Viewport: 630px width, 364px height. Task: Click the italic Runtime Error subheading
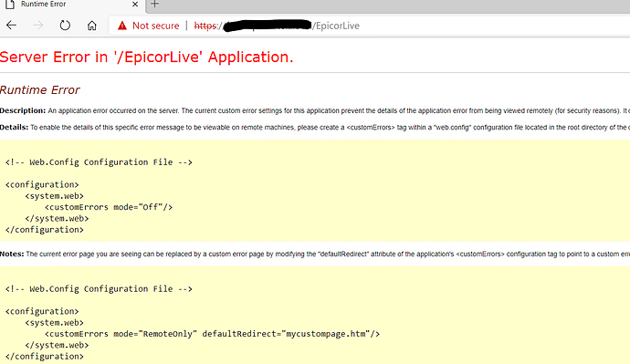[40, 90]
